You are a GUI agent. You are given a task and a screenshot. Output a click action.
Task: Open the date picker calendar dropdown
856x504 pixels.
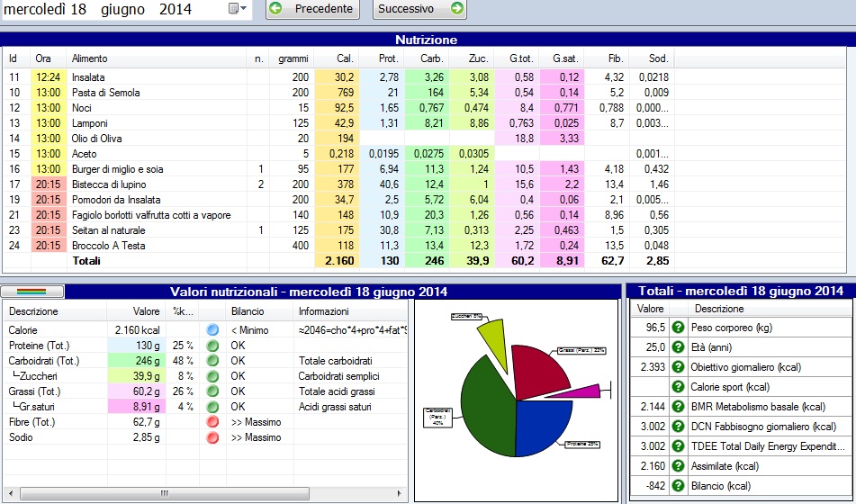[238, 9]
